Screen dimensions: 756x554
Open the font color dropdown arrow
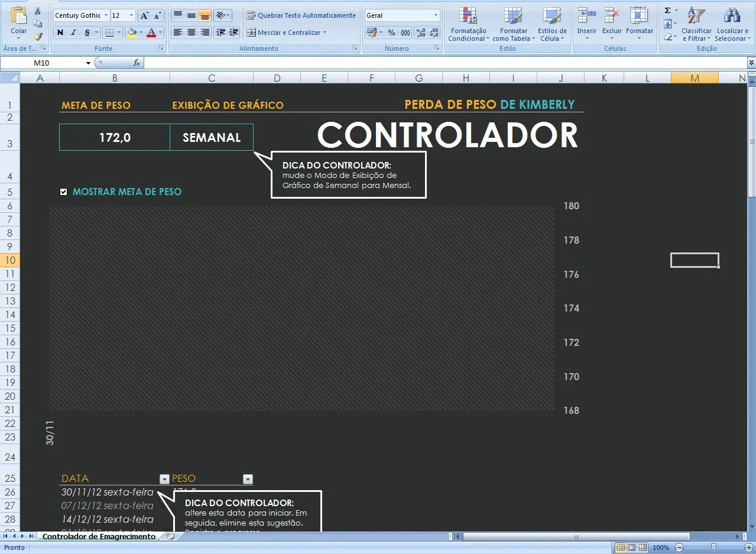[160, 33]
